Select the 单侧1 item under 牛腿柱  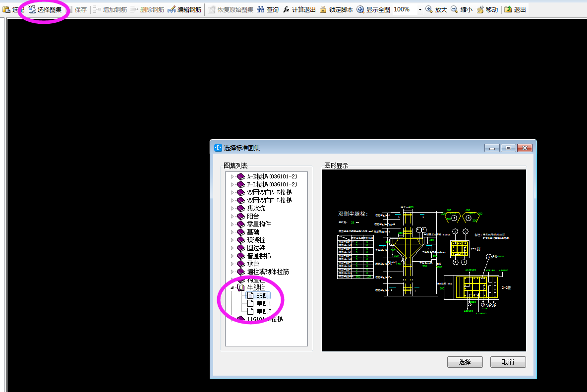coord(264,303)
